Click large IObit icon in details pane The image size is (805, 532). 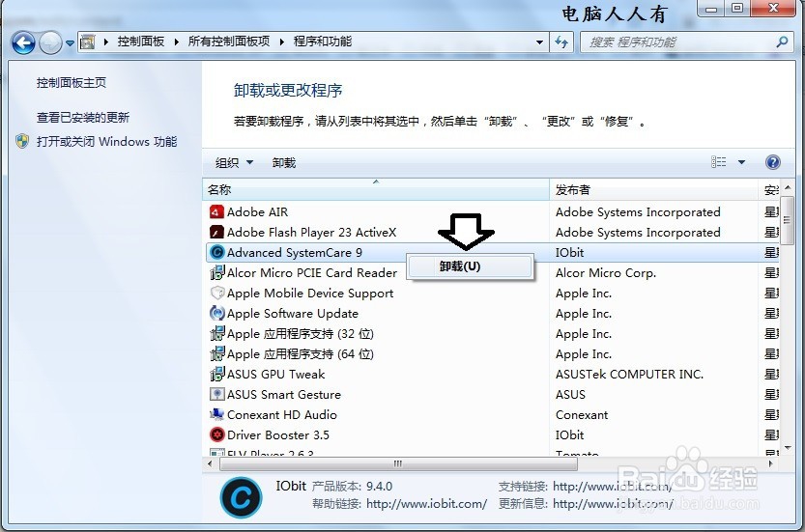(241, 496)
